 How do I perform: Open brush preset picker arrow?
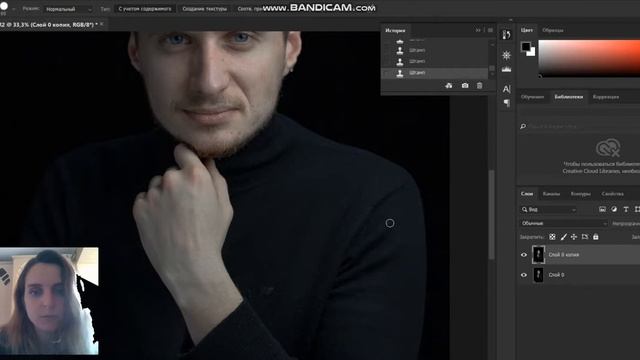[13, 9]
